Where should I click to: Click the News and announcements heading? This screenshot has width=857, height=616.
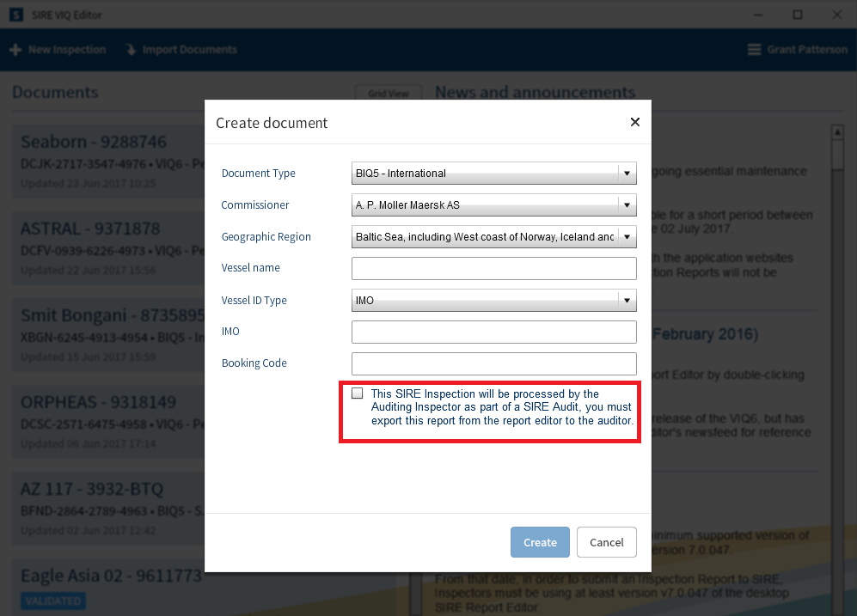point(535,92)
